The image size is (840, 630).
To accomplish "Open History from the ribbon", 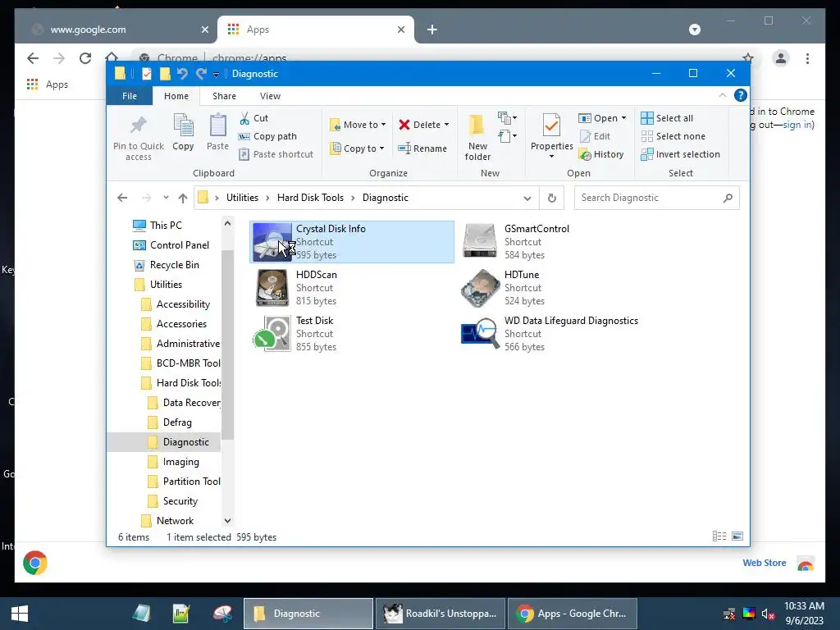I will (x=601, y=154).
